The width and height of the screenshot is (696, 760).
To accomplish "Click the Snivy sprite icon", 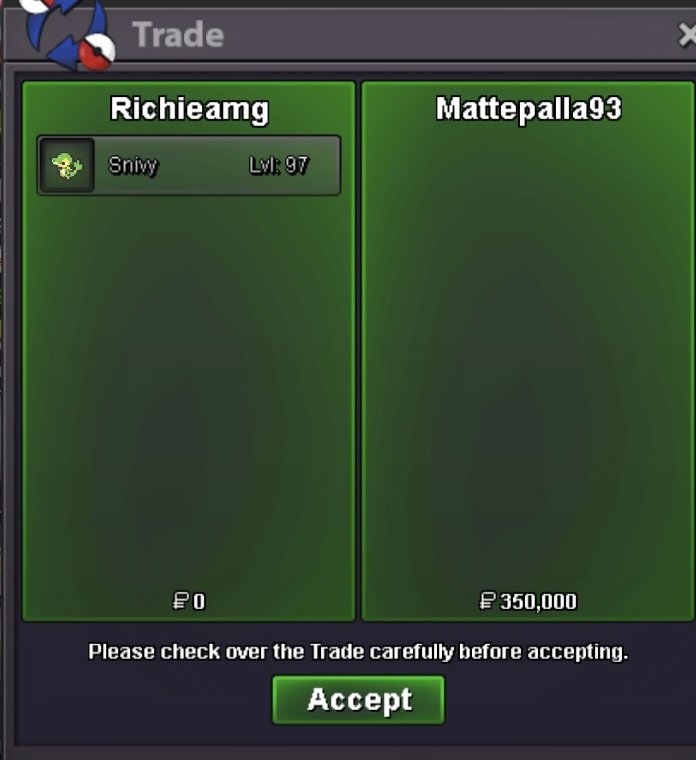I will coord(66,165).
